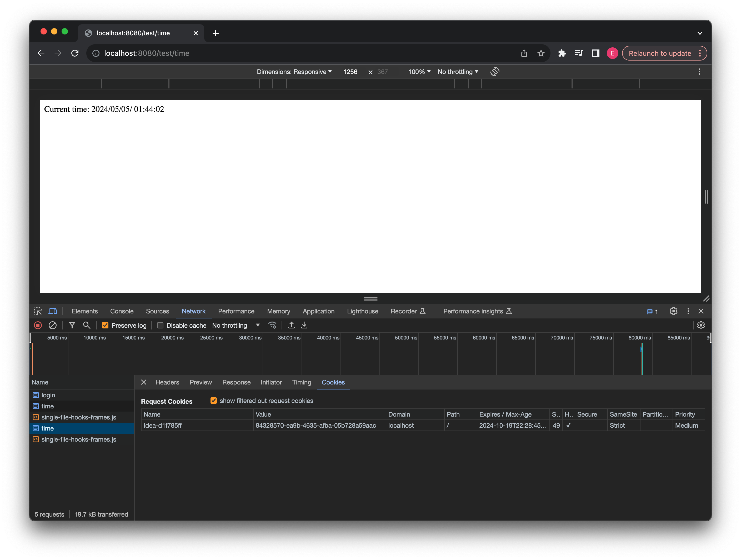Select the Cookies tab for time request

333,382
